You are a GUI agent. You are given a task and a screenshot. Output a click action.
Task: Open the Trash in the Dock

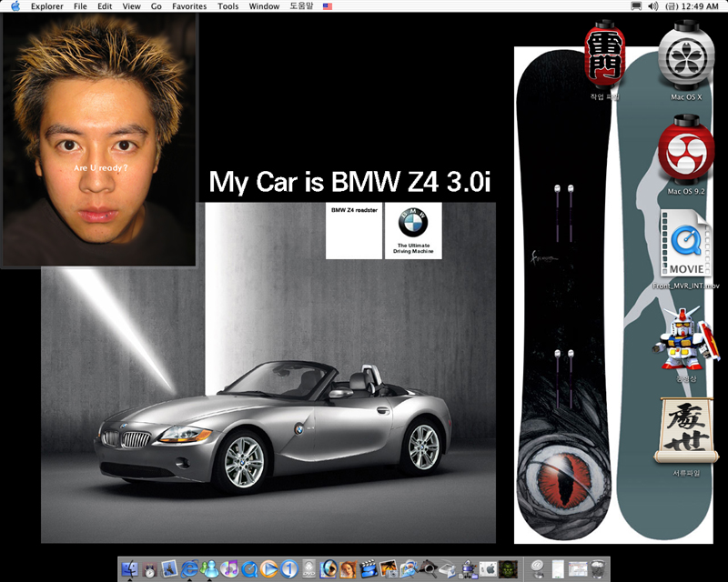click(x=598, y=569)
